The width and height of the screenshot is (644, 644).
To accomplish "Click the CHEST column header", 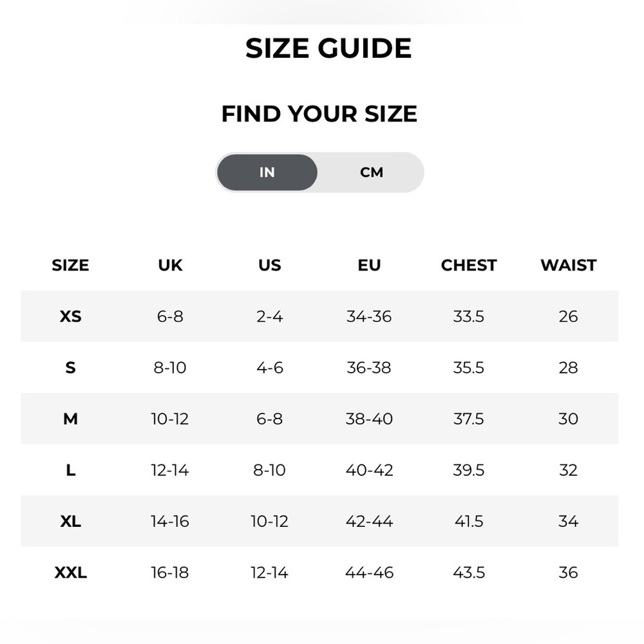I will point(469,265).
